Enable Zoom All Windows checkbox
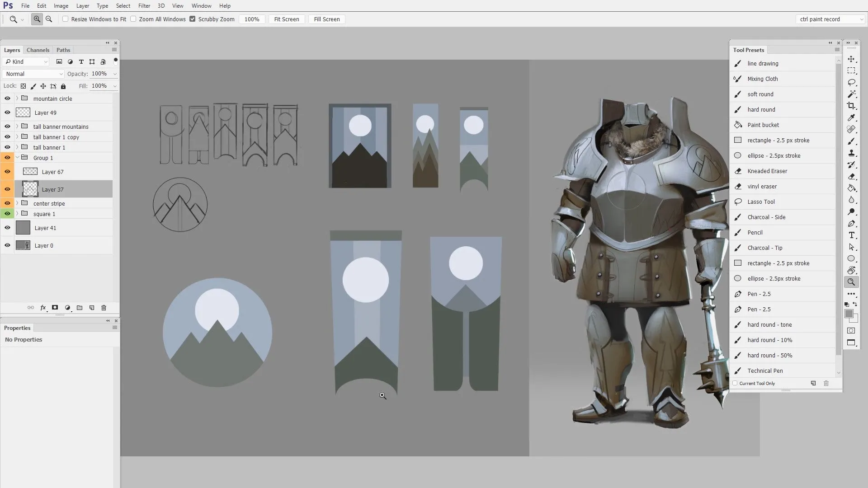 133,19
